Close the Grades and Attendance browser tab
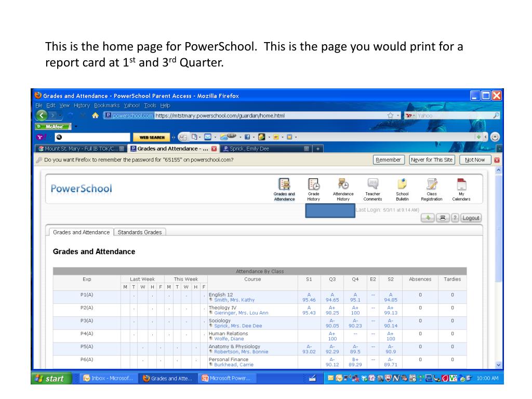 pyautogui.click(x=214, y=149)
